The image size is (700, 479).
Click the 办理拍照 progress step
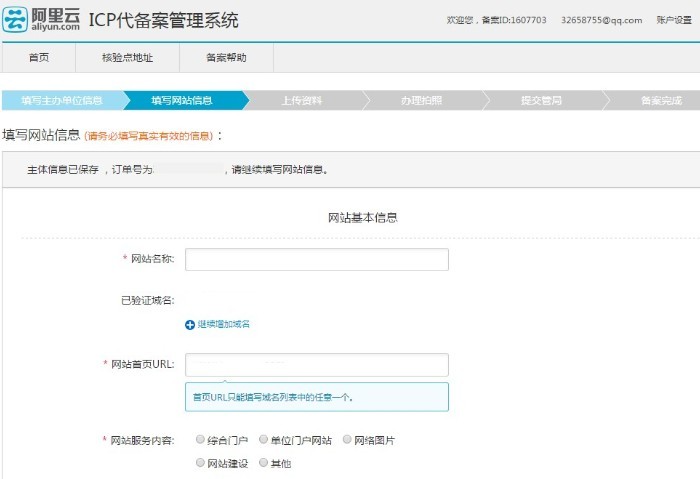click(x=421, y=101)
